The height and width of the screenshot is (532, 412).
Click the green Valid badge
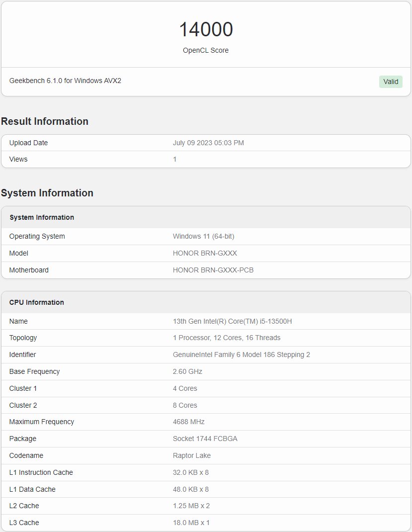[x=391, y=82]
